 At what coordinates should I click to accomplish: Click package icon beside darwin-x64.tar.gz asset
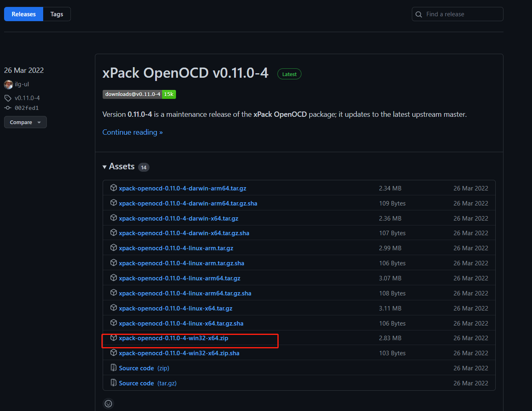pyautogui.click(x=114, y=218)
